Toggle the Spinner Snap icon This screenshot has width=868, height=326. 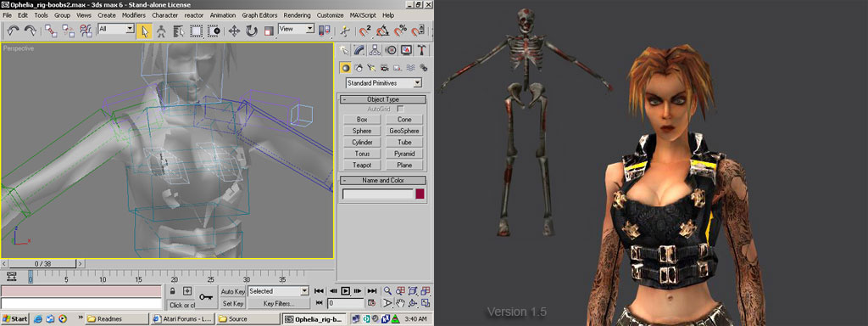pyautogui.click(x=418, y=31)
